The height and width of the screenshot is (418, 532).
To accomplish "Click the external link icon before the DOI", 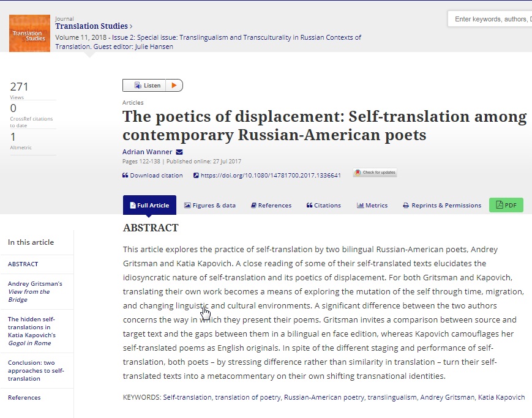I will pyautogui.click(x=196, y=176).
